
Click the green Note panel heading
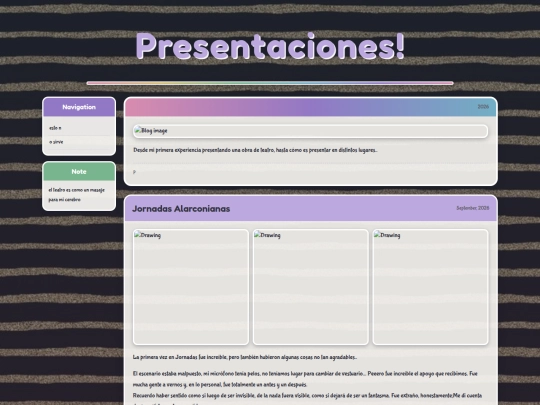pyautogui.click(x=79, y=172)
